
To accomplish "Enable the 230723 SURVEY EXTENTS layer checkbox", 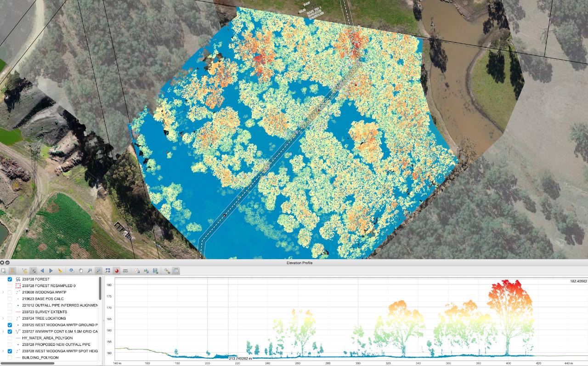I will click(10, 312).
